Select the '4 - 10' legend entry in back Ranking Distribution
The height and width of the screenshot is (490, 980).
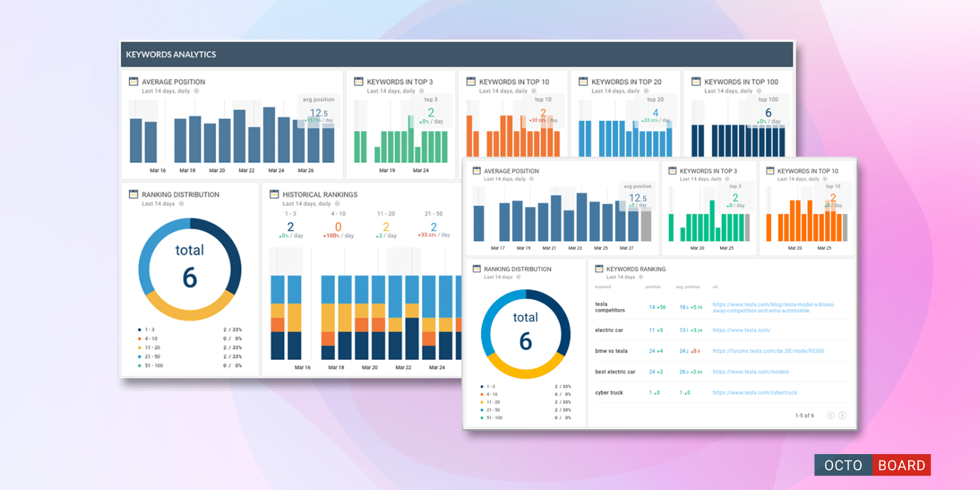pyautogui.click(x=148, y=338)
